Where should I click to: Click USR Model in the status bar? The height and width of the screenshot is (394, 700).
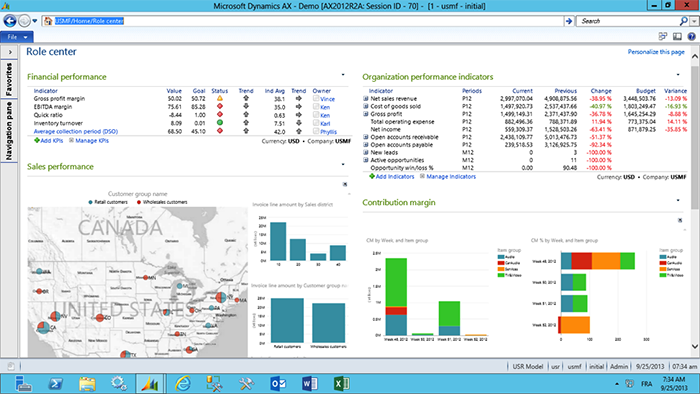point(528,366)
